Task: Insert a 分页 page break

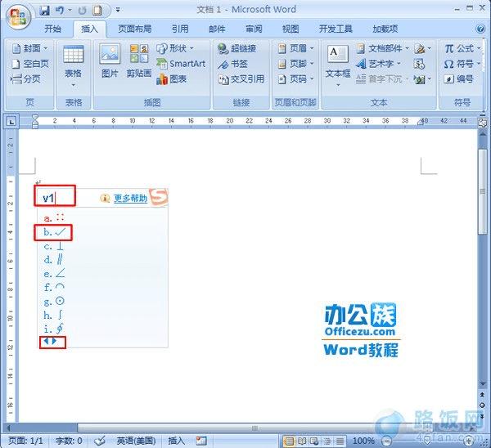Action: pyautogui.click(x=25, y=78)
